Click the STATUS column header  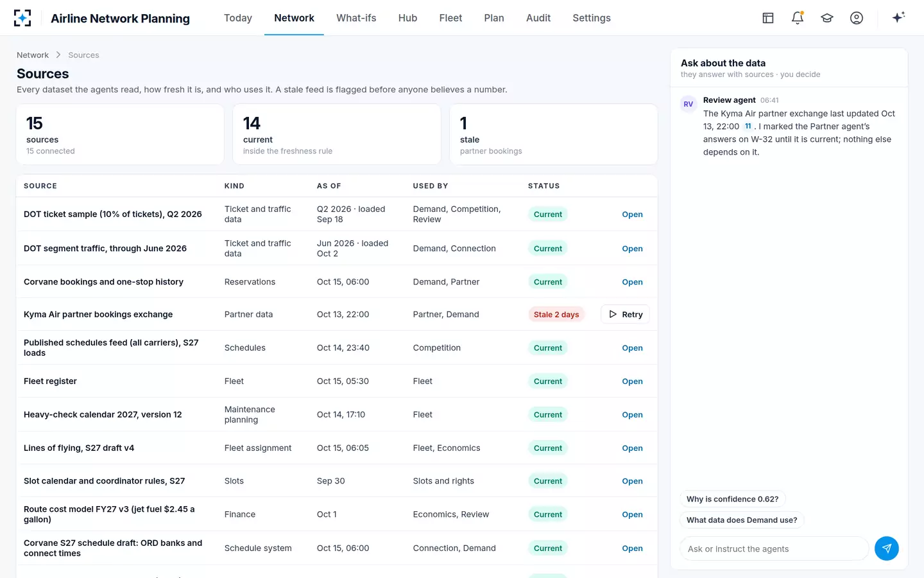(x=543, y=186)
